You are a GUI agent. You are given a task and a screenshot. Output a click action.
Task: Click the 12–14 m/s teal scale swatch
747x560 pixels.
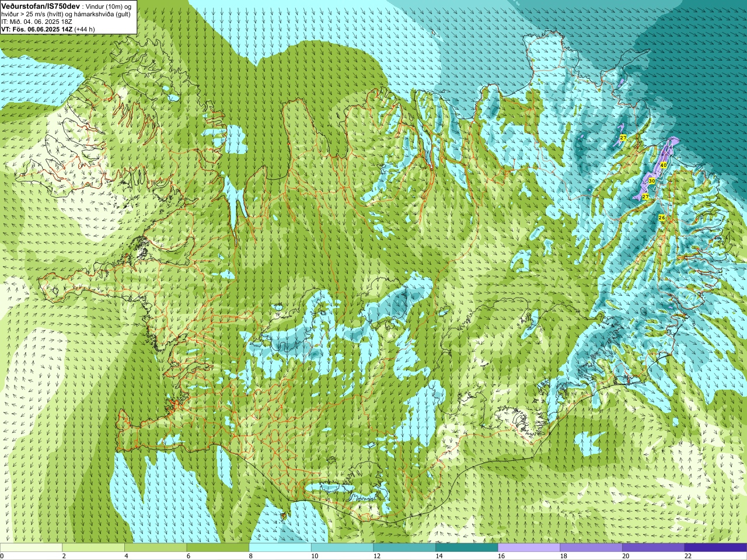(404, 548)
